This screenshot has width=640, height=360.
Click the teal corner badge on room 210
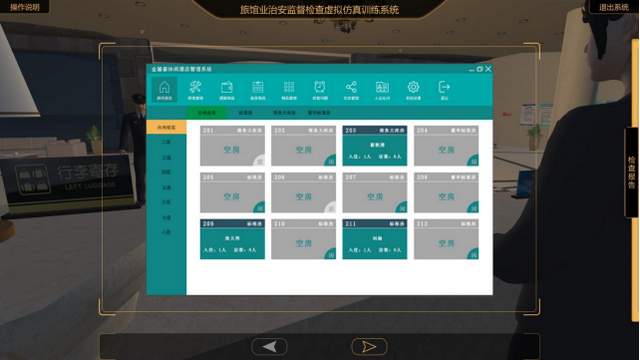(x=331, y=254)
